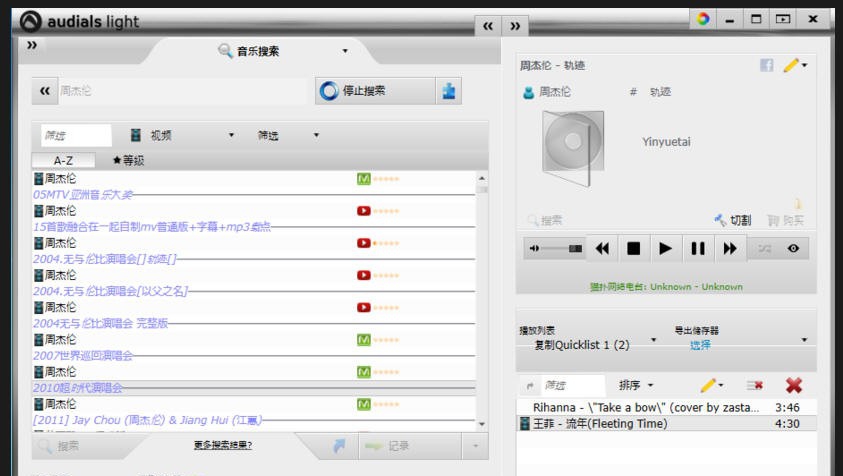
Task: Click the blue puzzle piece plugin icon
Action: click(x=449, y=91)
